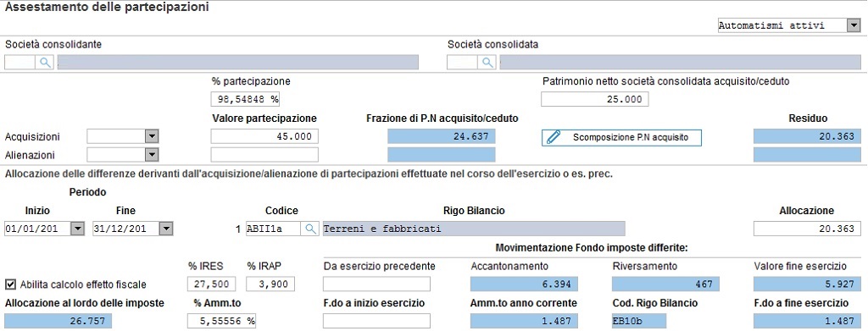Open the Inizio date picker arrow
This screenshot has width=868, height=331.
(x=77, y=229)
